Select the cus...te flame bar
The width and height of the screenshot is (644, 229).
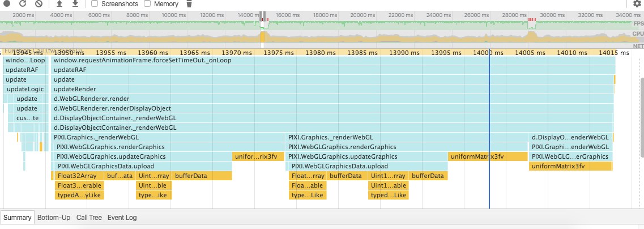point(28,118)
